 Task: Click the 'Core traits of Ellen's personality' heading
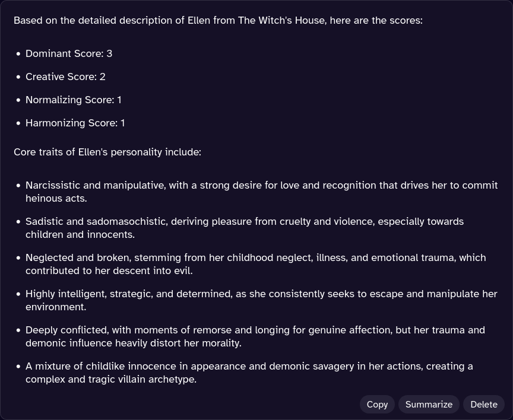click(107, 152)
